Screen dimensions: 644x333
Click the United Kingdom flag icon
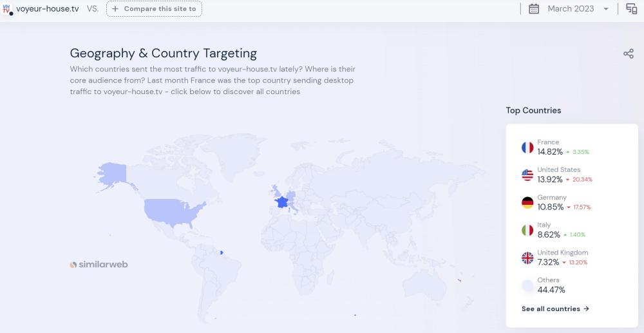pyautogui.click(x=527, y=258)
